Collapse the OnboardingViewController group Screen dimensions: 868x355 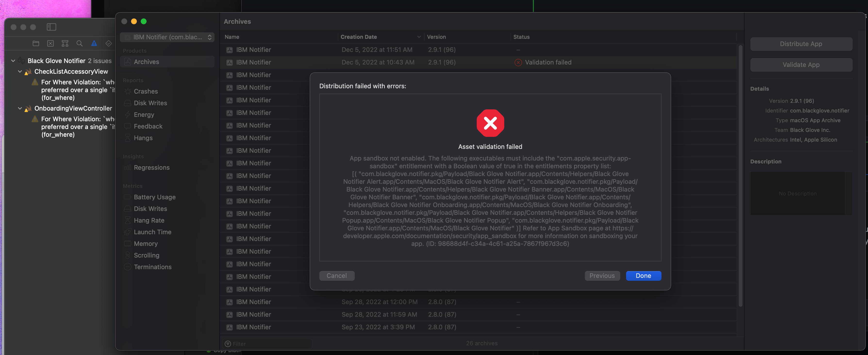point(20,108)
